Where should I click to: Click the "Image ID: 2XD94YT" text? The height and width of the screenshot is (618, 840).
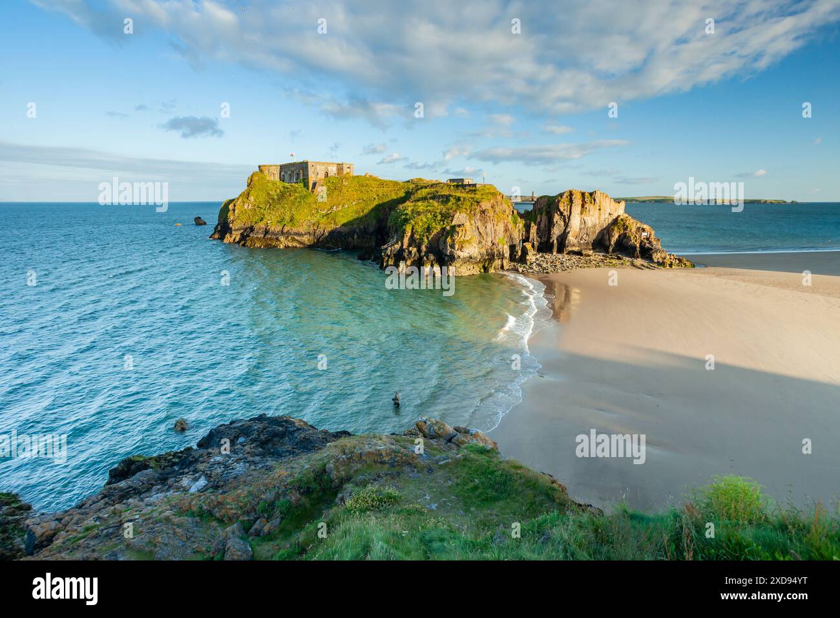766,581
